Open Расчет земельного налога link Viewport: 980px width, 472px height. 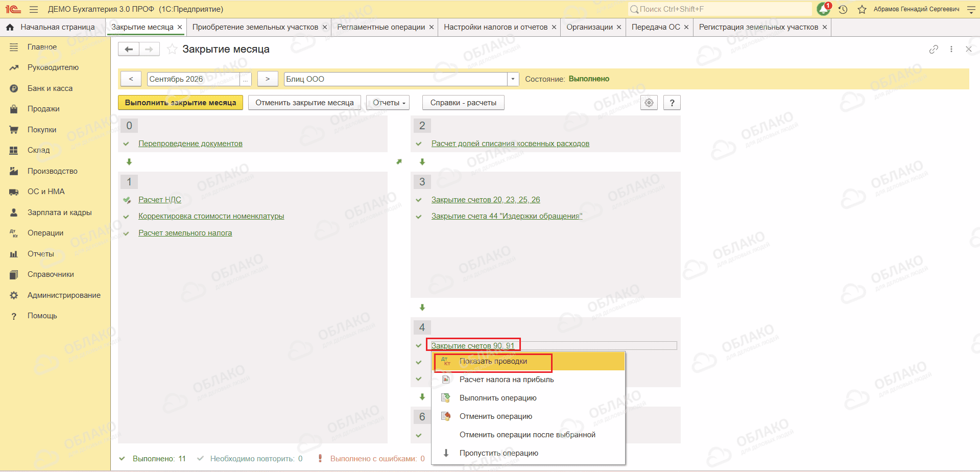[x=185, y=233]
